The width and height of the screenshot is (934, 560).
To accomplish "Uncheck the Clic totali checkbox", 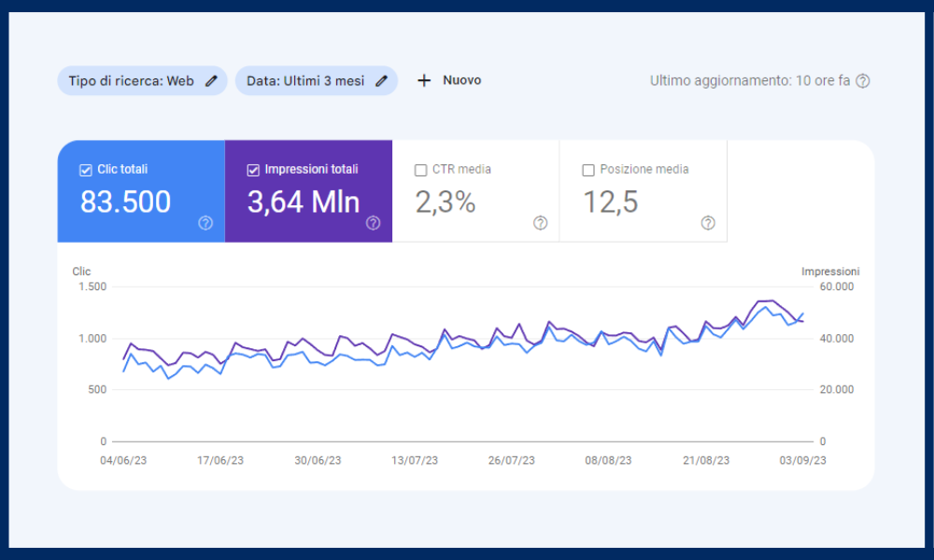I will (x=86, y=170).
